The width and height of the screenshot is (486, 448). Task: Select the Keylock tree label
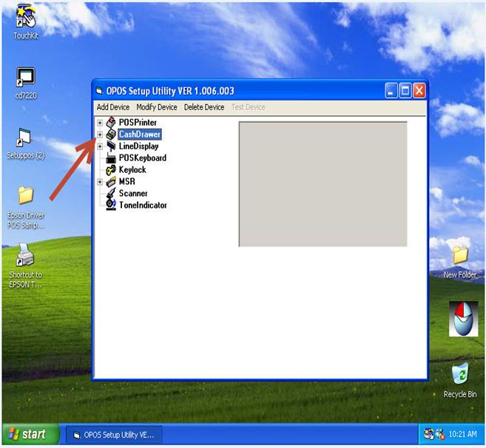[x=132, y=170]
